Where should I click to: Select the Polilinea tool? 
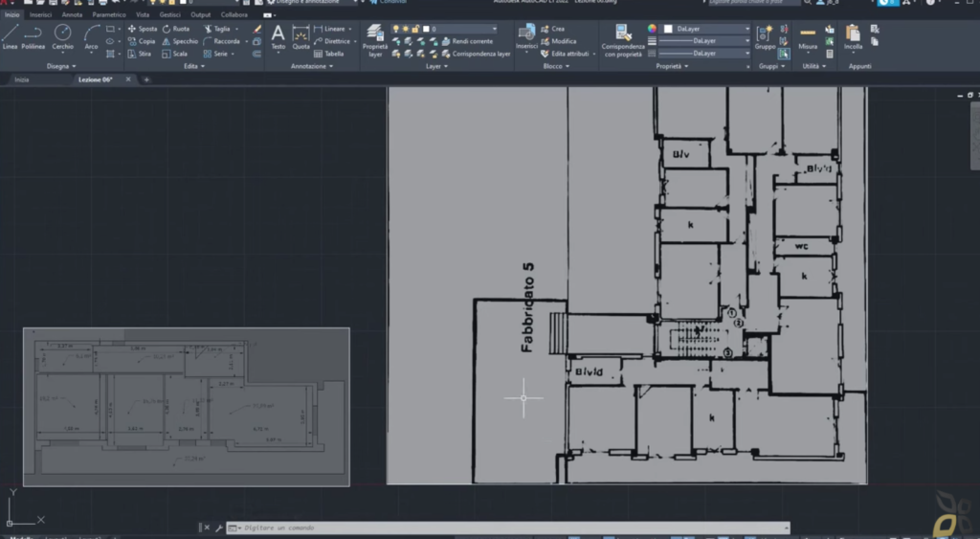(x=33, y=37)
